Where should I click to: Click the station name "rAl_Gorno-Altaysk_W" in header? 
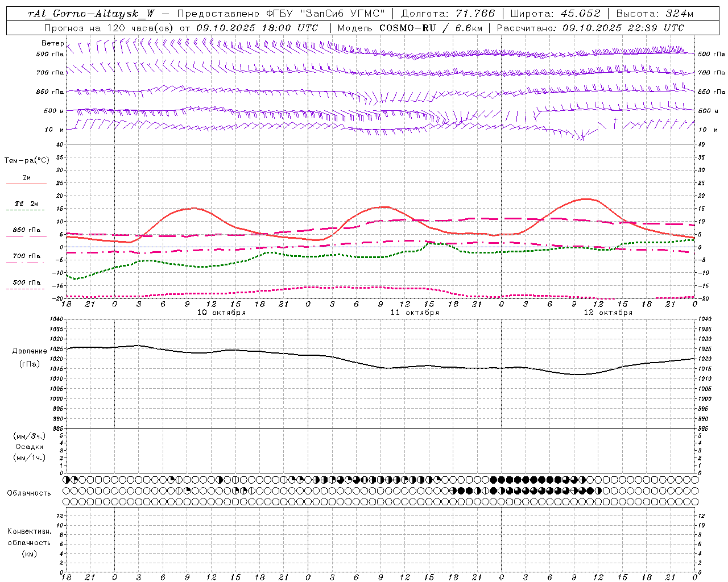pyautogui.click(x=92, y=14)
